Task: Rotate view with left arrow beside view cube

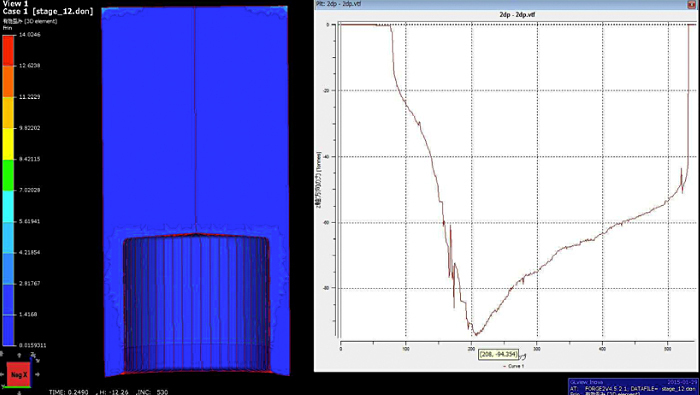Action: tap(2, 374)
